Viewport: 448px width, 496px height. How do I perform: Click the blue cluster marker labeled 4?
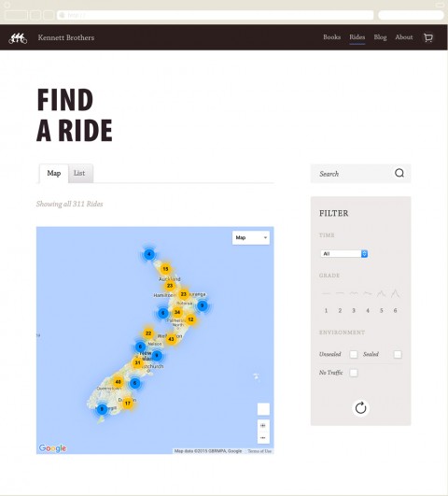coord(149,254)
